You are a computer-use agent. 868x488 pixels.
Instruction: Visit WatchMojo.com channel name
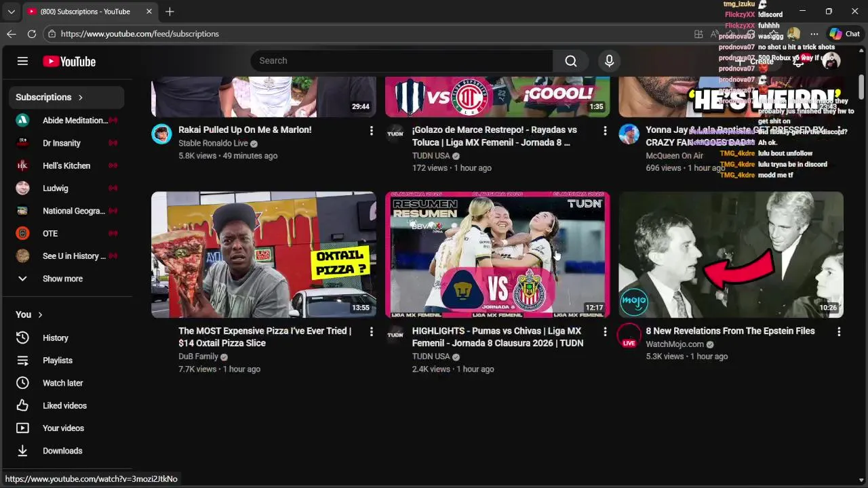point(675,344)
